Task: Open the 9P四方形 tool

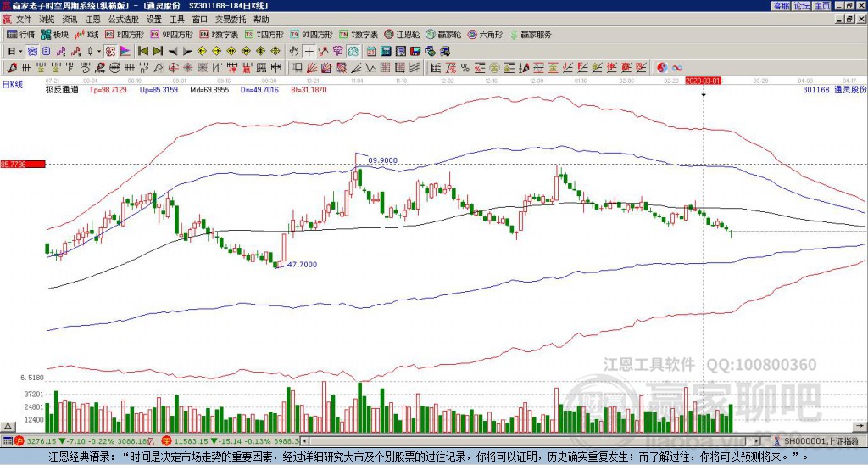Action: (171, 34)
